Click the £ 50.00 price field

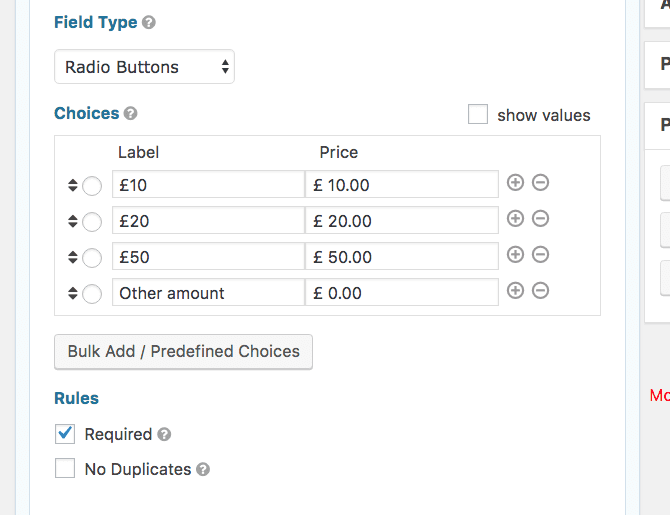pos(402,256)
